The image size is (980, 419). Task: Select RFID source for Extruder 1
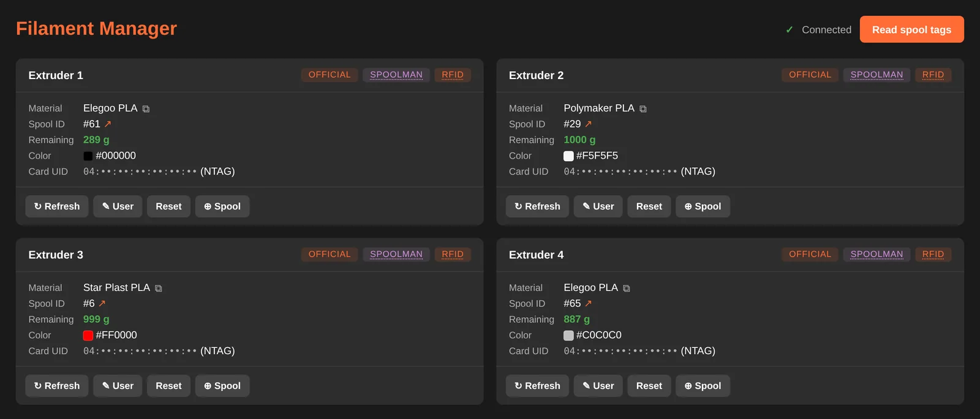pos(453,75)
